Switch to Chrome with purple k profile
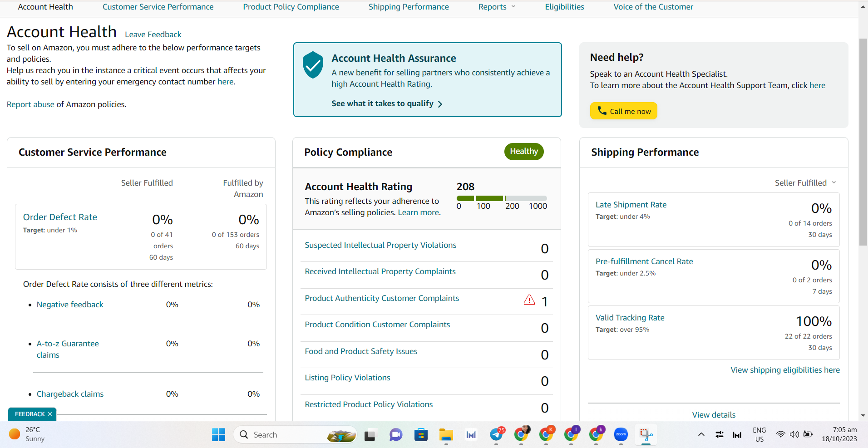The width and height of the screenshot is (868, 448). 597,434
